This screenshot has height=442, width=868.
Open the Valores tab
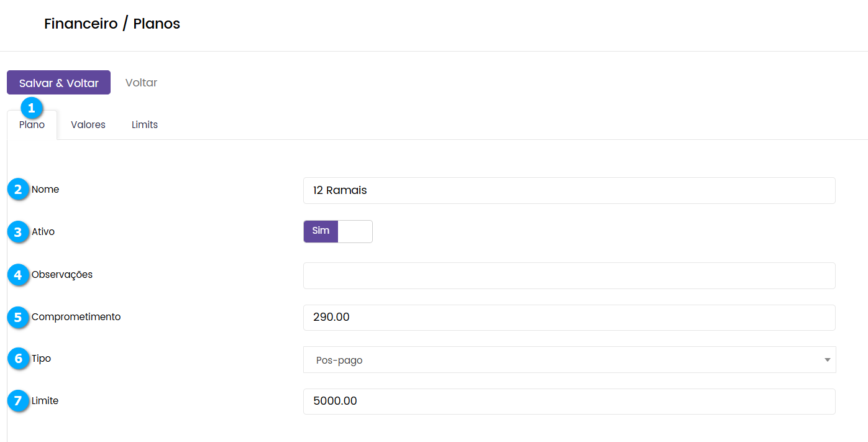(88, 125)
